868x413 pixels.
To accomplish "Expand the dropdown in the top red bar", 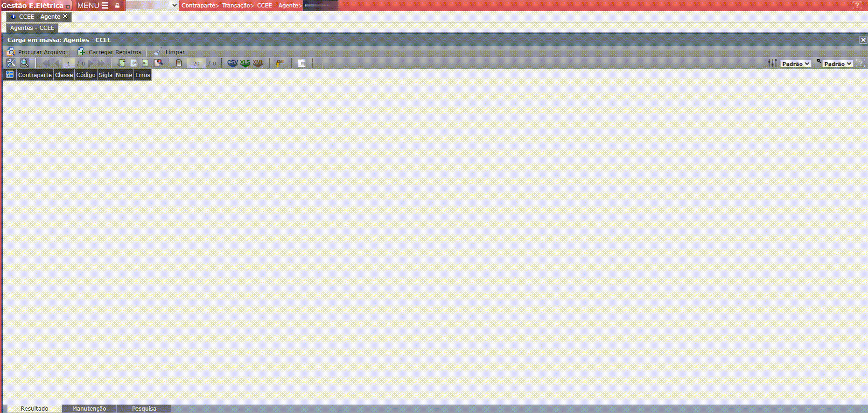I will (152, 6).
